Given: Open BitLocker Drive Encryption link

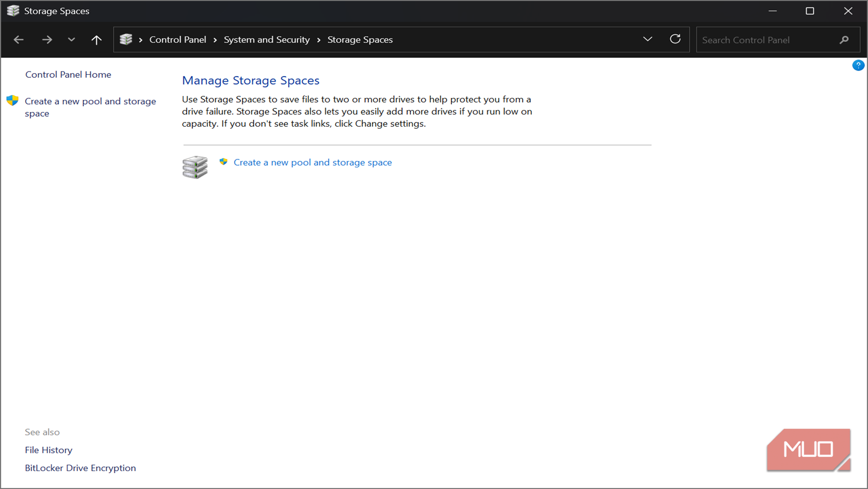Looking at the screenshot, I should [x=80, y=468].
